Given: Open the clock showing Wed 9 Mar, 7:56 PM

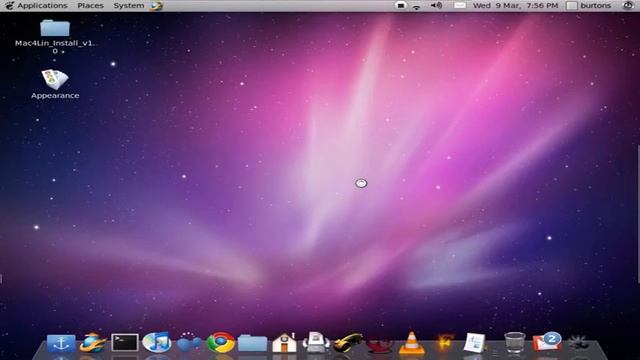Looking at the screenshot, I should [x=515, y=6].
